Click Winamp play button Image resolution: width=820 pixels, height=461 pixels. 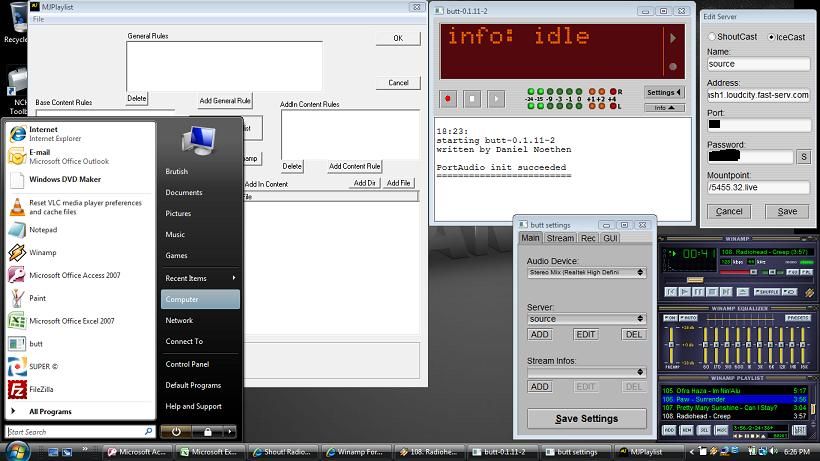[x=685, y=292]
